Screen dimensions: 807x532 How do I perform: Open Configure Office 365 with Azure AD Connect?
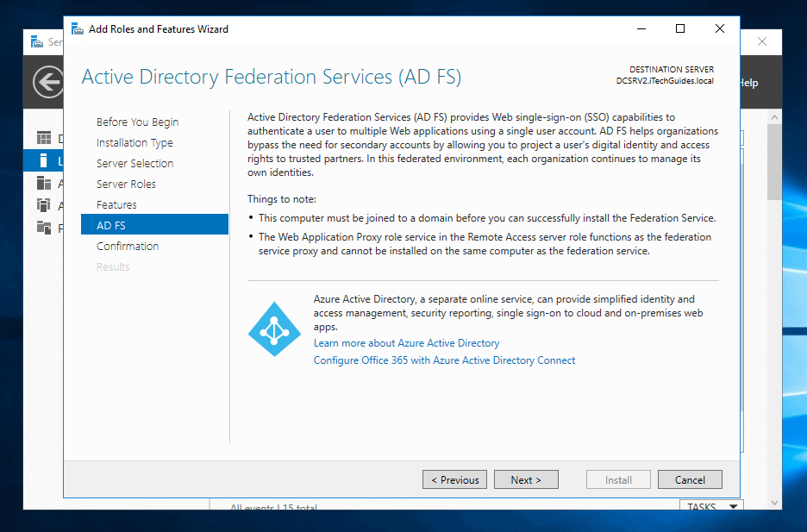[x=444, y=360]
